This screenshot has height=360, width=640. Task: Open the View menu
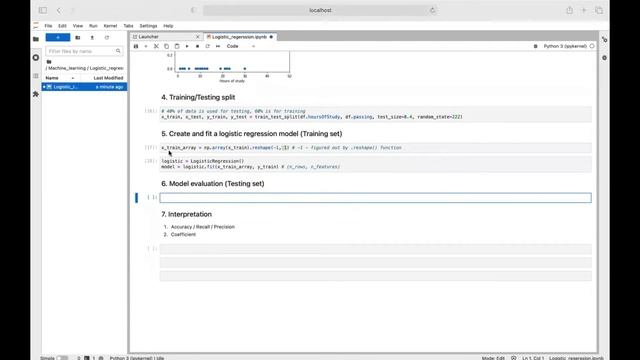(78, 26)
